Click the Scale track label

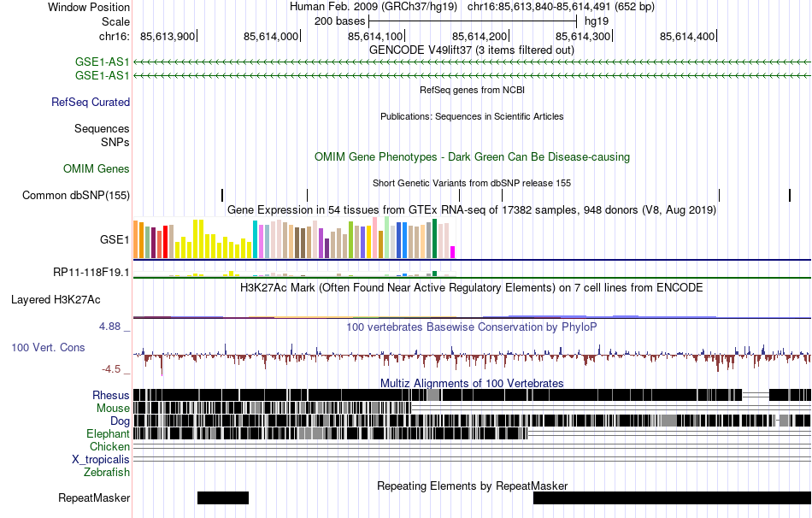[115, 21]
